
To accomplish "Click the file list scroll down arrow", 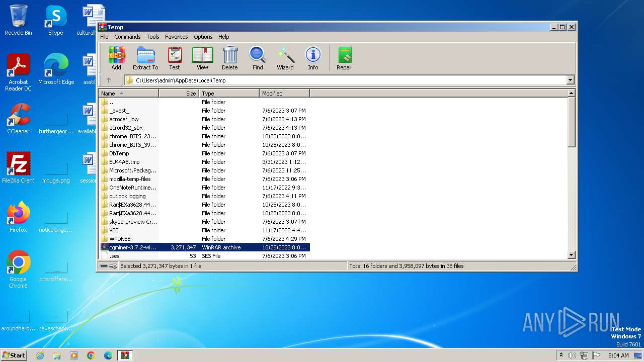I will 571,255.
